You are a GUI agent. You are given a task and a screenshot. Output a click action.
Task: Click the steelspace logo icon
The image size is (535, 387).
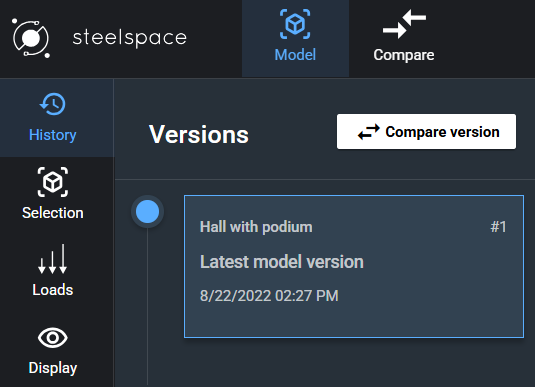click(x=31, y=38)
